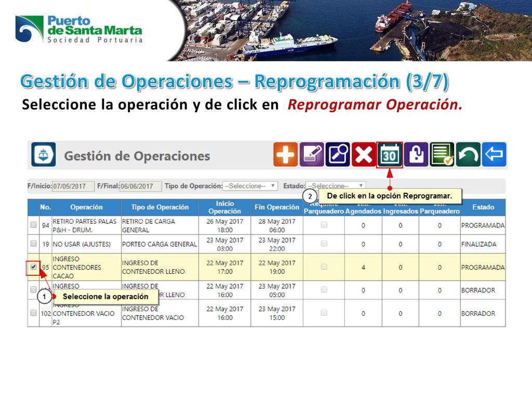Image resolution: width=532 pixels, height=399 pixels.
Task: Click the green checklist approve icon
Action: click(x=442, y=155)
